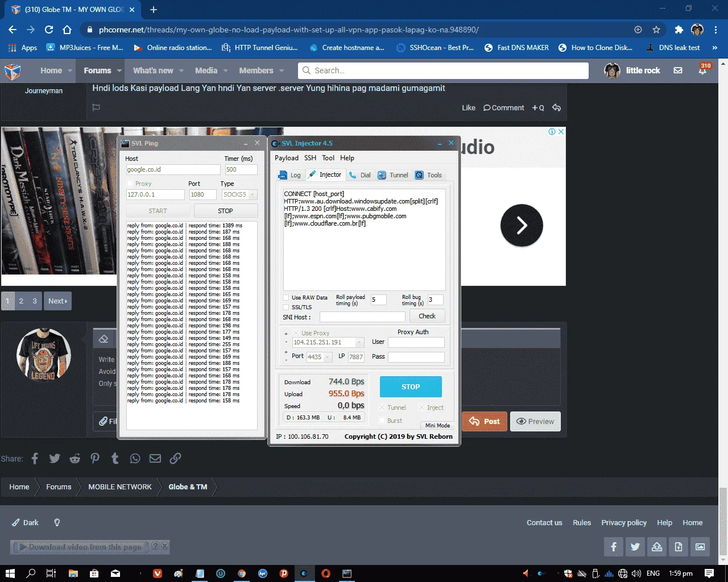Copy the thread link icon
728x582 pixels.
tap(175, 458)
